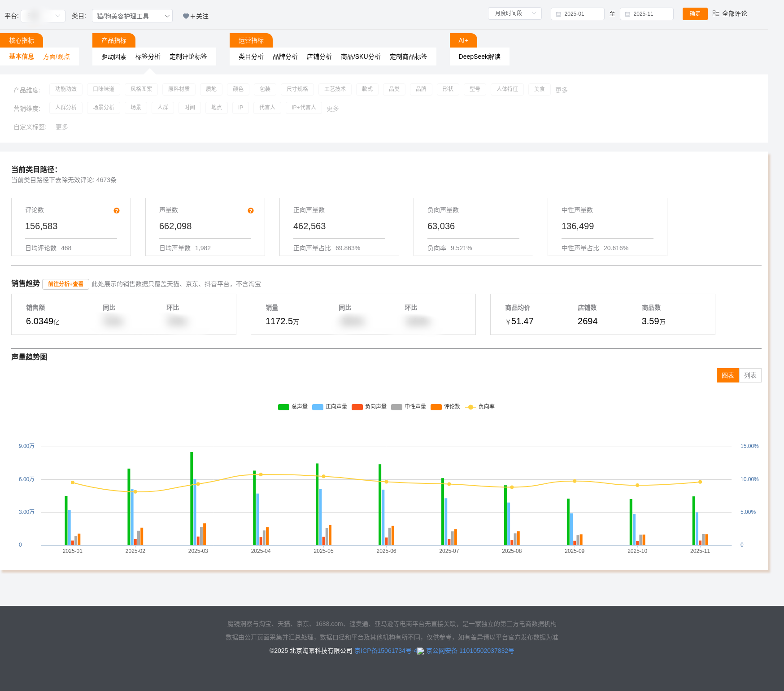Click 前往分析+查看 button

pyautogui.click(x=65, y=284)
